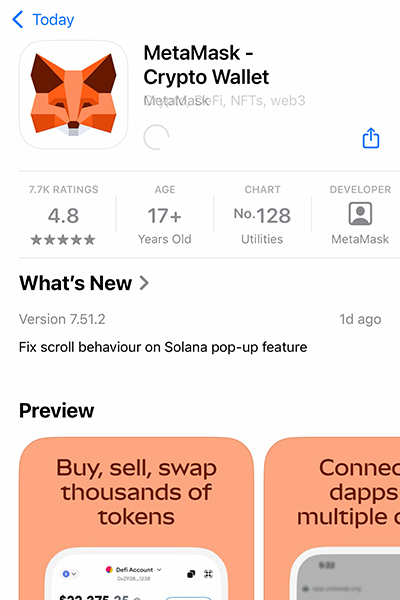Tap the developer profile icon
This screenshot has height=600, width=400.
(360, 214)
